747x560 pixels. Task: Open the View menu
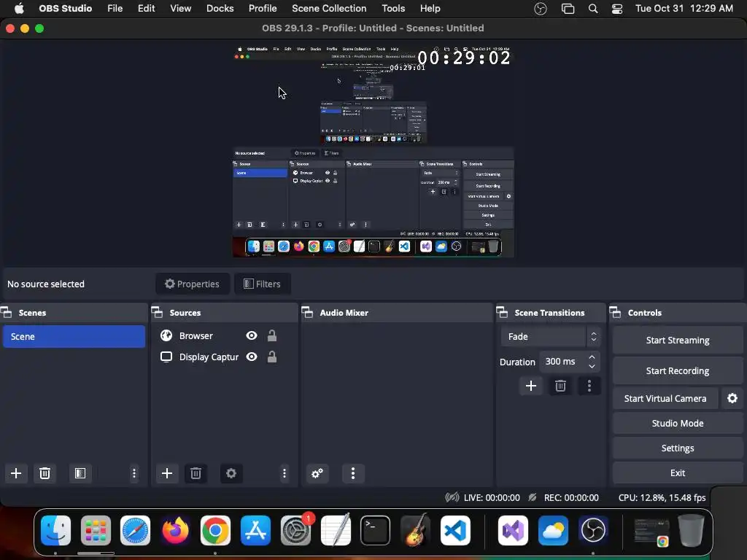(x=181, y=9)
